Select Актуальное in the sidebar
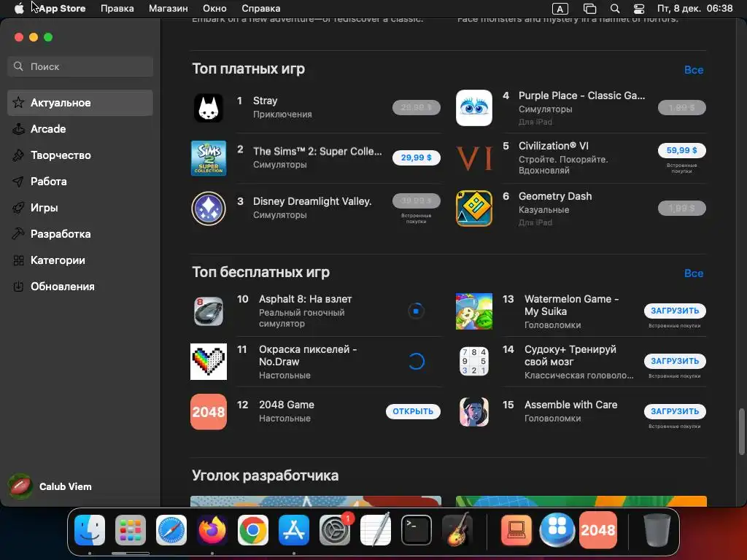Screen dimensions: 747x560 click(x=80, y=103)
